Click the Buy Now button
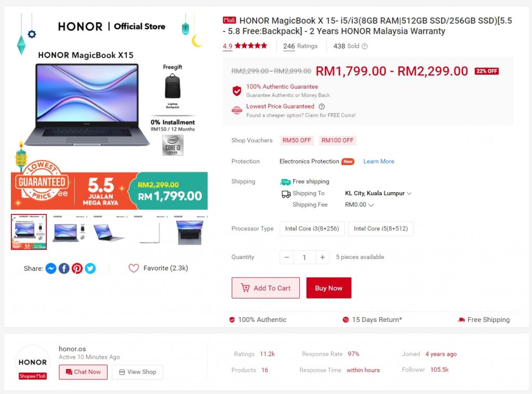The height and width of the screenshot is (394, 532). (329, 288)
